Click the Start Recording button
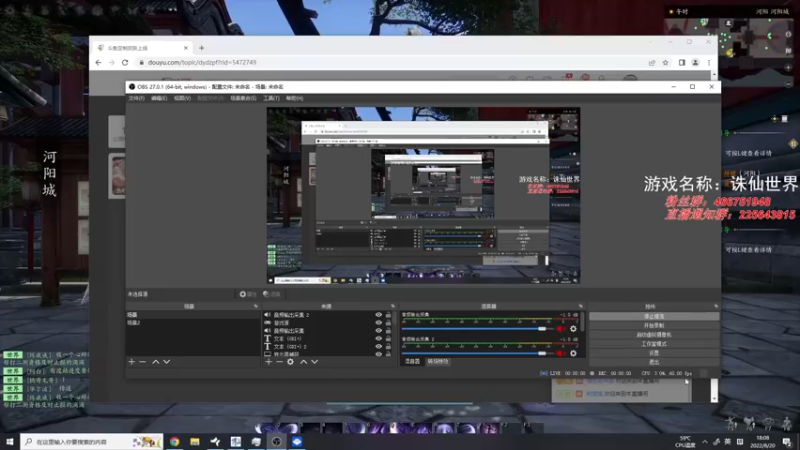 (654, 326)
